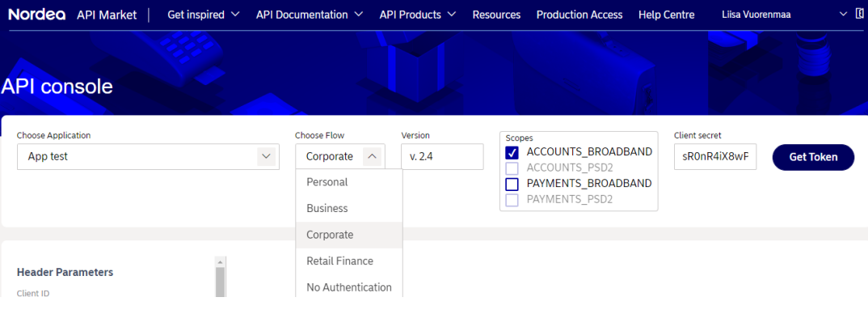Open the Choose Application dropdown
868x310 pixels.
pos(148,156)
